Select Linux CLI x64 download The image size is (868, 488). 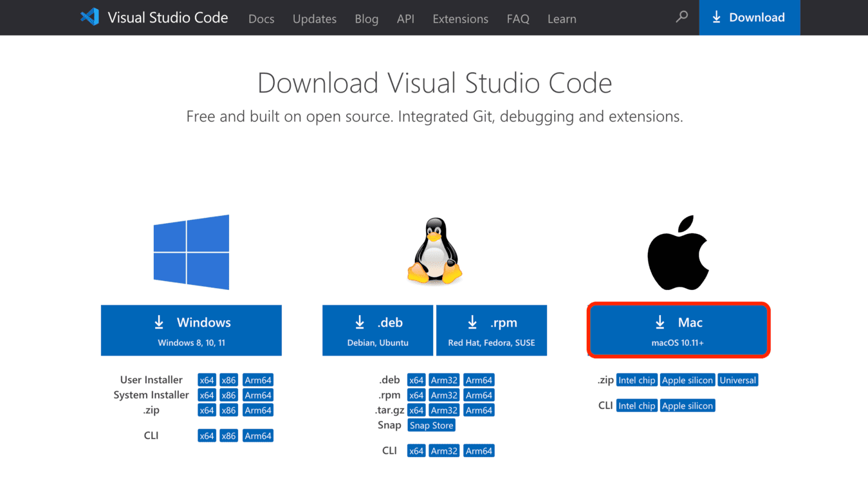[416, 451]
